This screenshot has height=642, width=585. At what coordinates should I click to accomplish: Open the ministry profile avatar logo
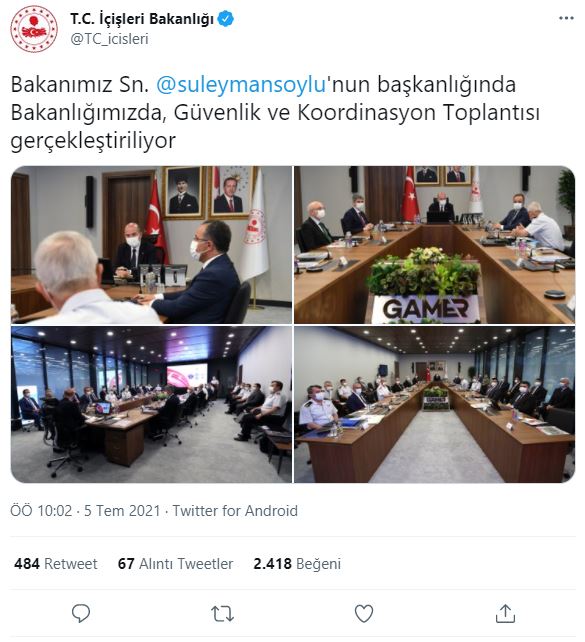point(34,29)
